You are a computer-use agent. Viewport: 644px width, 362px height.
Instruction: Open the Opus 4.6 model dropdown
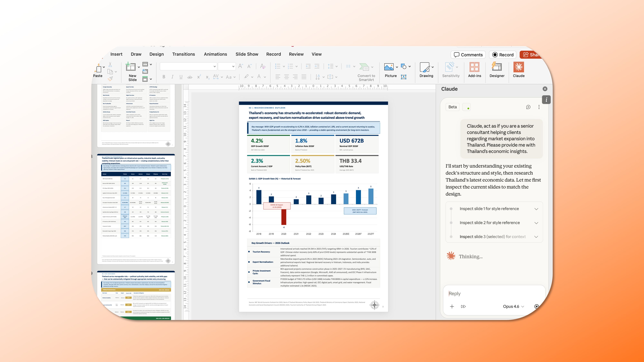513,306
